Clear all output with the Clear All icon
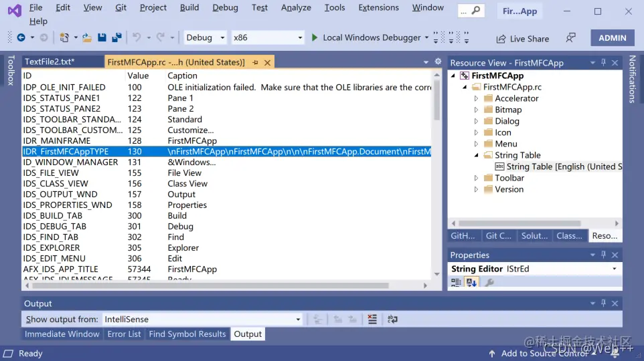 [x=372, y=319]
